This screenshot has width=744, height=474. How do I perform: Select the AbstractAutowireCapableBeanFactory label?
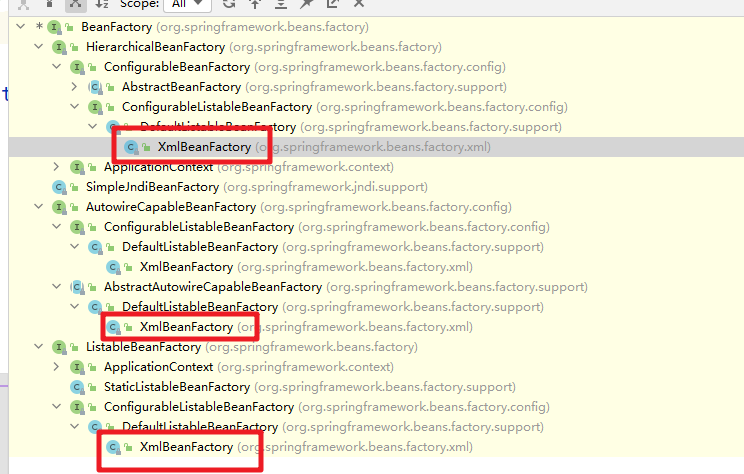tap(213, 287)
